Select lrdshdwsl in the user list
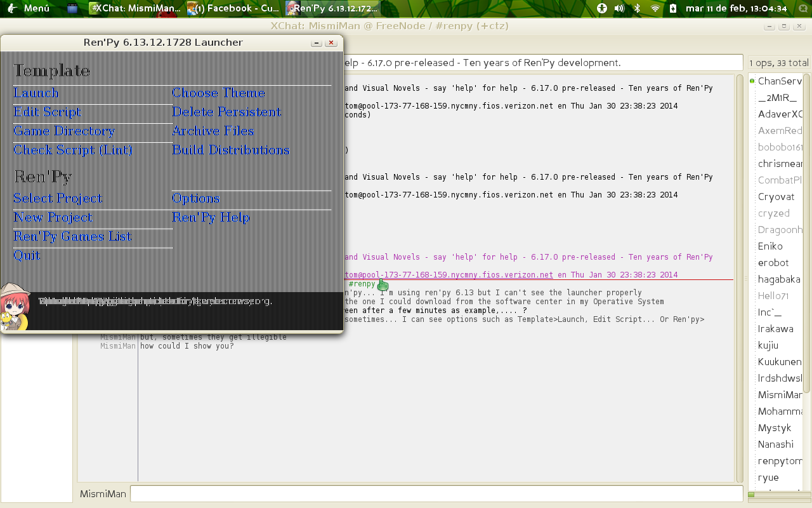Screen dimensions: 812x508 (x=780, y=378)
